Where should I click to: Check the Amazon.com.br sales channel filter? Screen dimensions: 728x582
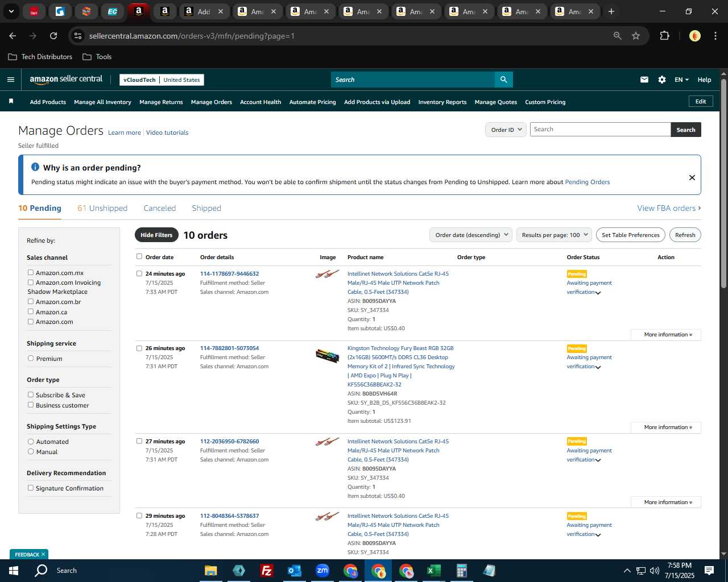[31, 301]
